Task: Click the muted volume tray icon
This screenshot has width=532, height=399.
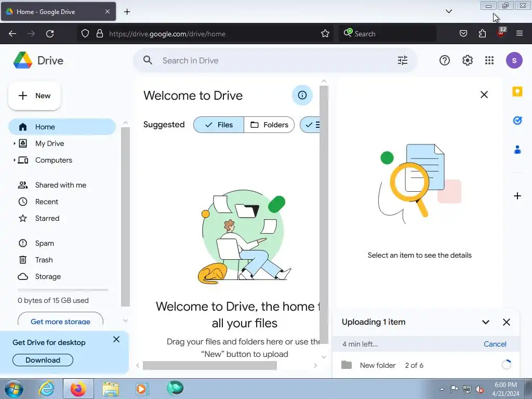Action: pos(480,389)
